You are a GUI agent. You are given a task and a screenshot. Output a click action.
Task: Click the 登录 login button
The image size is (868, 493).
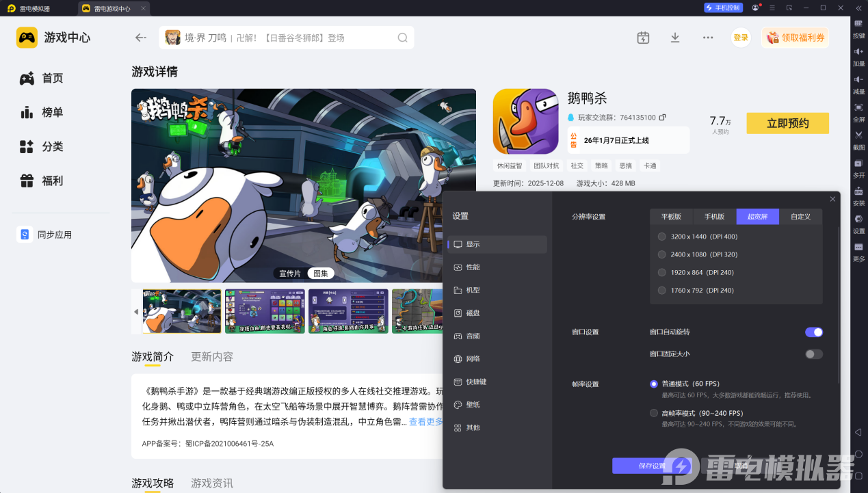point(741,38)
